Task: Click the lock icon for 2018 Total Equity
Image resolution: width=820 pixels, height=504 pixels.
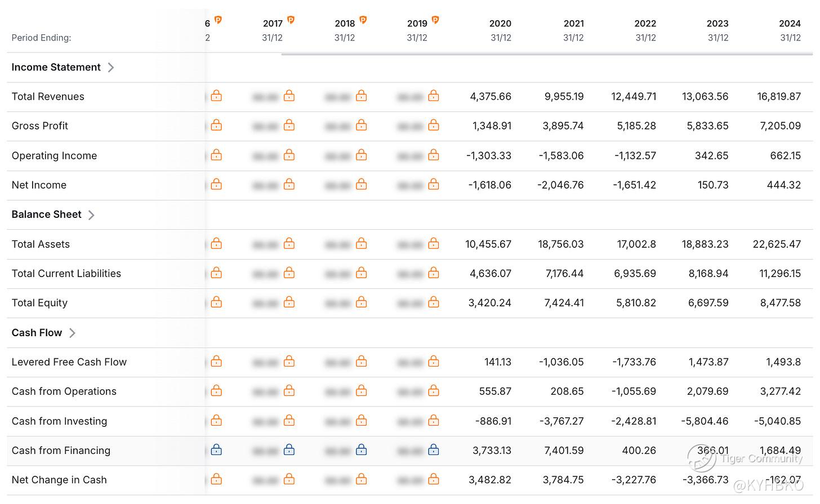Action: 362,302
